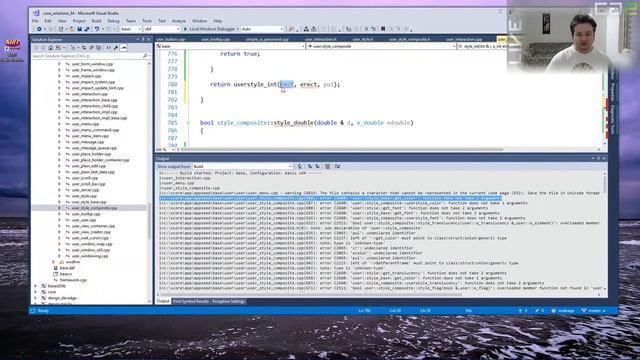Click Go to Next Message icon in Output

(317, 167)
